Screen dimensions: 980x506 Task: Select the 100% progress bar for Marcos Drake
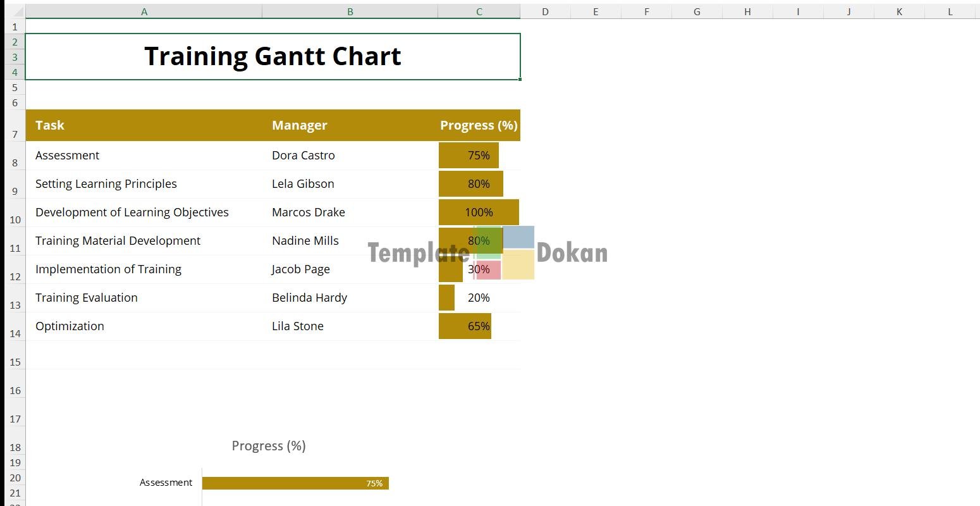point(479,213)
